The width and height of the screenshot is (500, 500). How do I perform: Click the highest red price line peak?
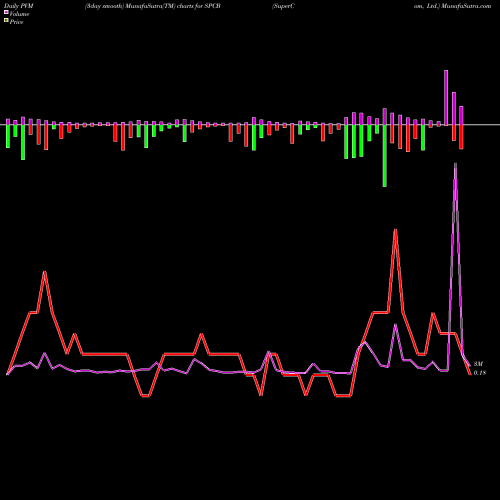pyautogui.click(x=395, y=230)
